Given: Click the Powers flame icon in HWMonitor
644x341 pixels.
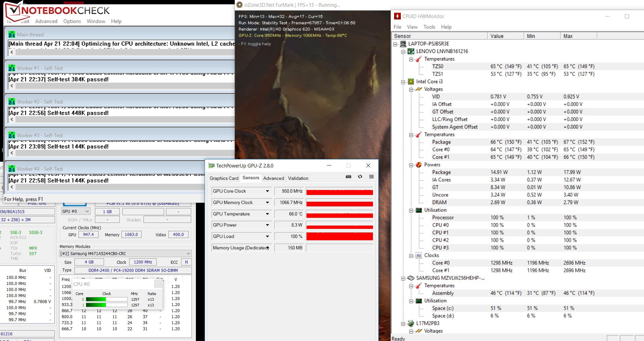Looking at the screenshot, I should click(x=419, y=165).
